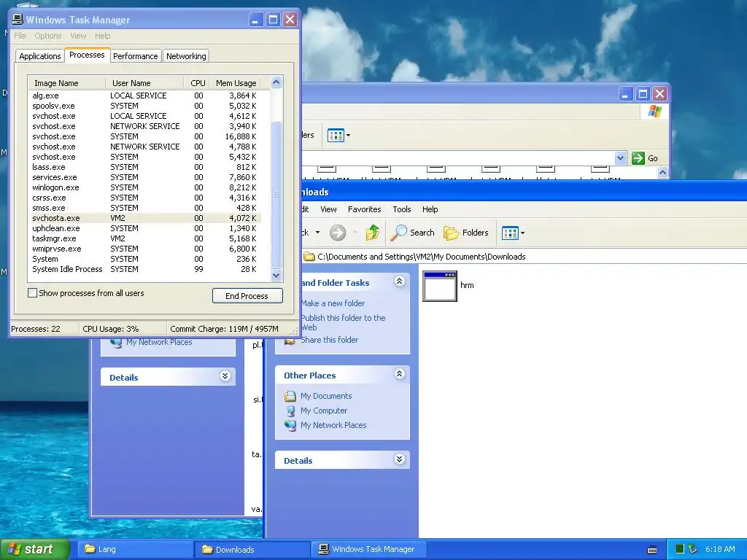Click the taskbar clock showing 6:18 AM
Screen dimensions: 747x560
(720, 549)
